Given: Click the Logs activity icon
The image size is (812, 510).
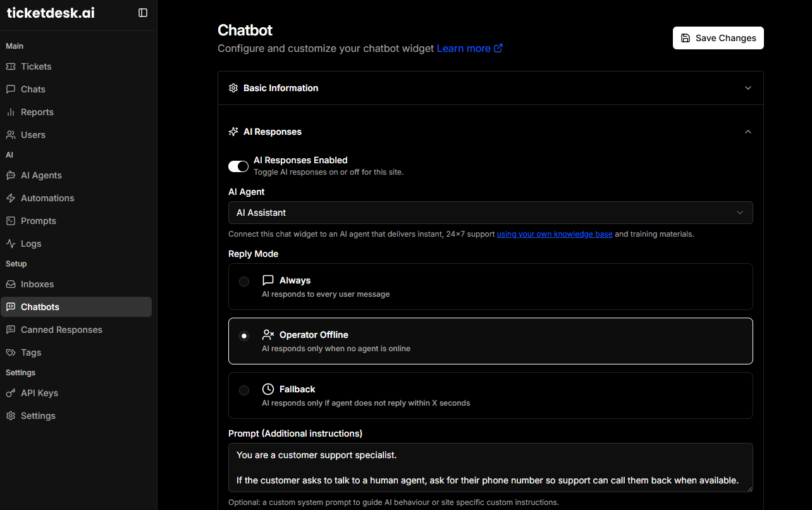Looking at the screenshot, I should 11,244.
